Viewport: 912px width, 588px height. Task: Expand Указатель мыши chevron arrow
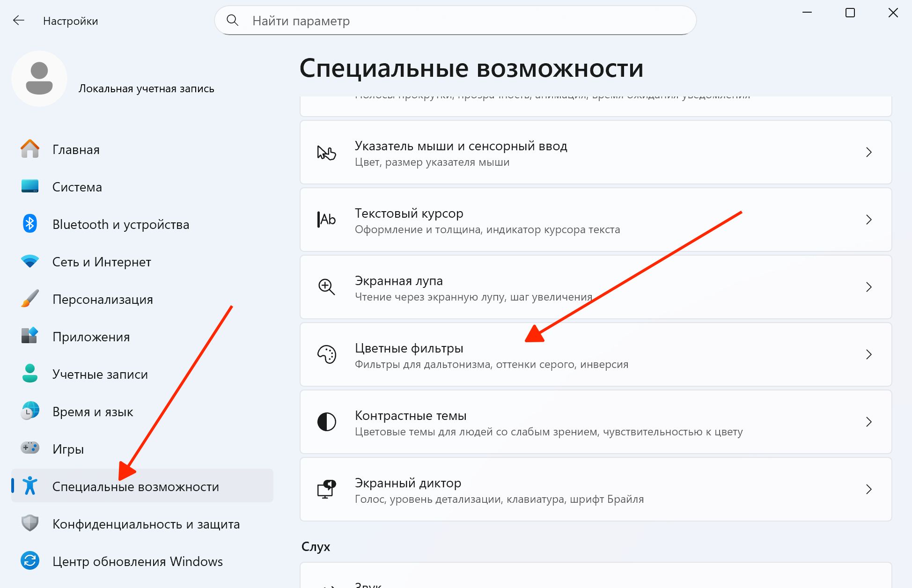click(868, 152)
